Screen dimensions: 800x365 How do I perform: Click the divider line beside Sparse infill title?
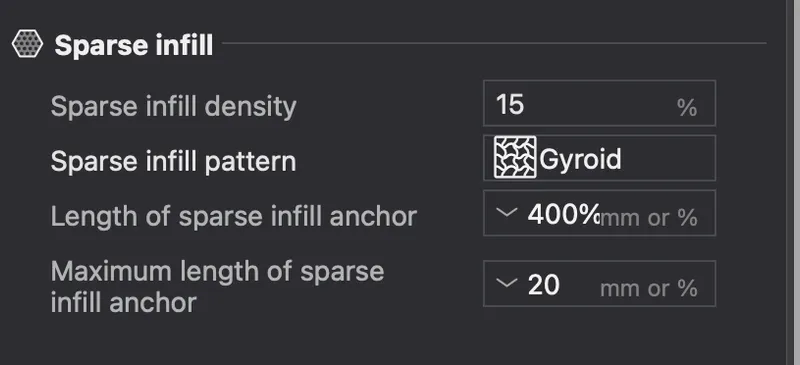point(494,43)
